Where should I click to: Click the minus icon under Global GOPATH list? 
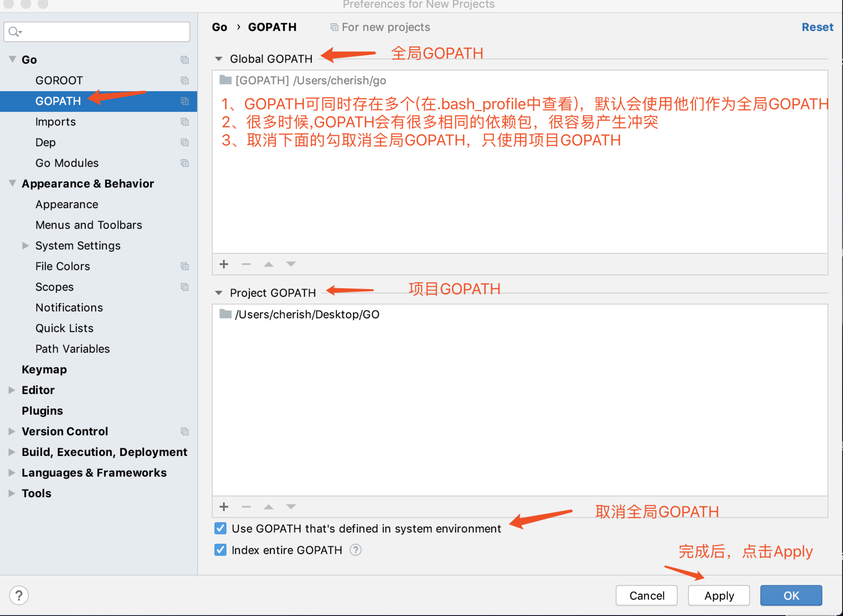[x=246, y=264]
